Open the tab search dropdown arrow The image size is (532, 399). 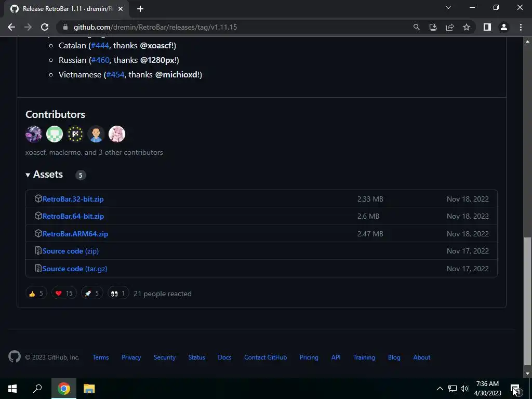(x=448, y=7)
